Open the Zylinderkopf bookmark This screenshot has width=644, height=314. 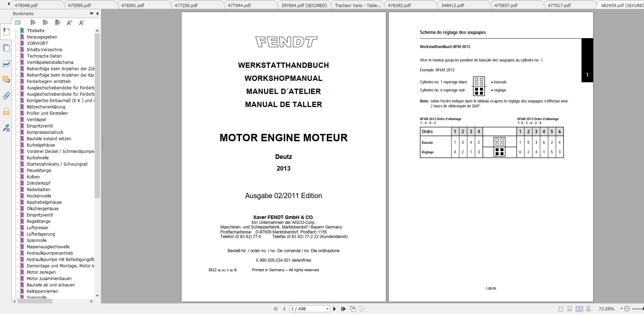point(38,183)
